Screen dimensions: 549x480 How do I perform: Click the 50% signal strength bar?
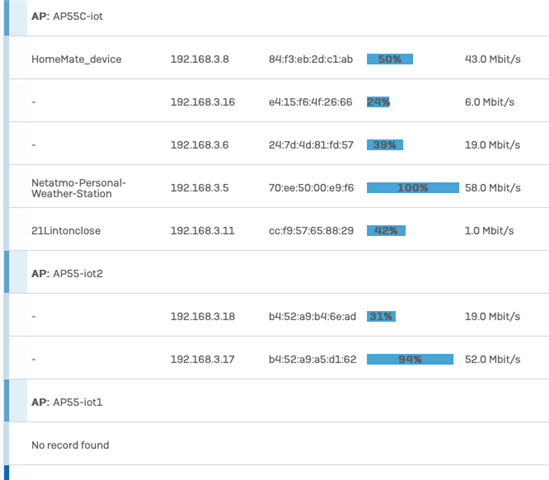[x=390, y=59]
